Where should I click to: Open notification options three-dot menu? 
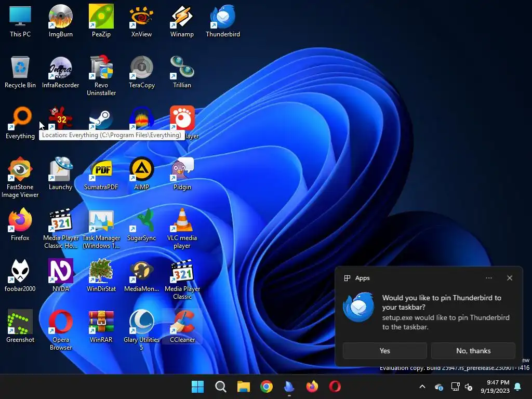(x=488, y=278)
